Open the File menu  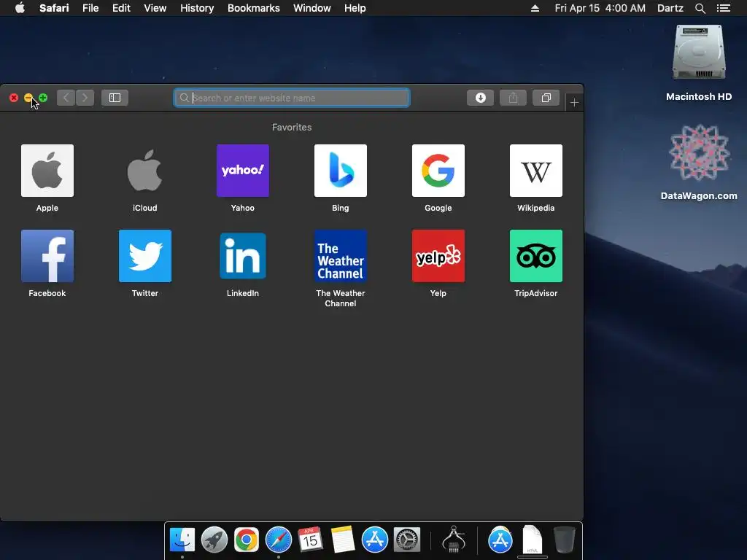click(x=90, y=8)
